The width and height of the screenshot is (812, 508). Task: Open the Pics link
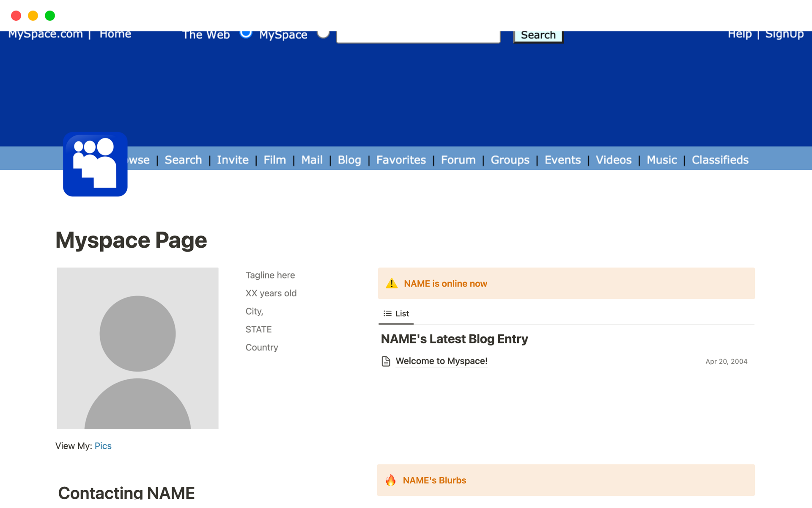(x=103, y=446)
